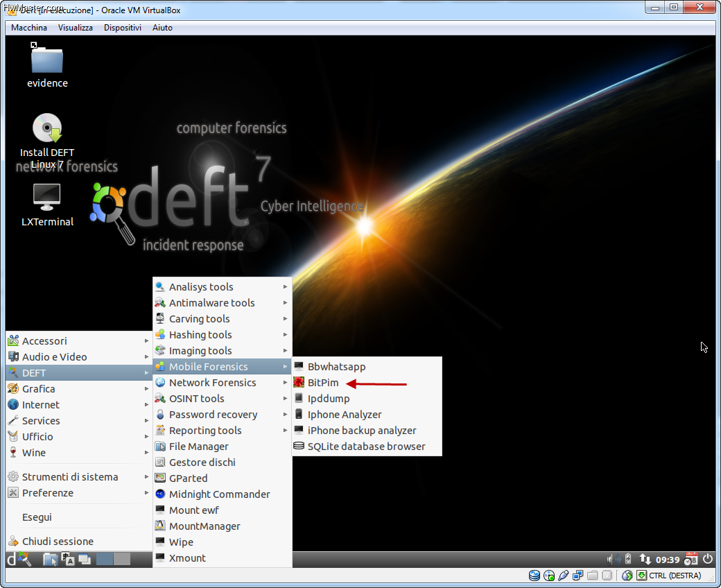Image resolution: width=721 pixels, height=588 pixels.
Task: Launch Xmount from the DEFT menu
Action: (x=223, y=558)
